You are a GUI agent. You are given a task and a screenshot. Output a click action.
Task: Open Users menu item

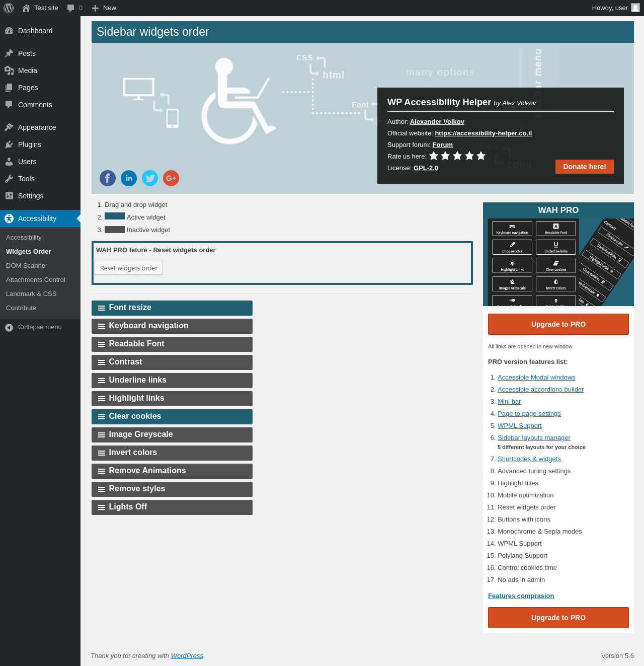click(40, 162)
